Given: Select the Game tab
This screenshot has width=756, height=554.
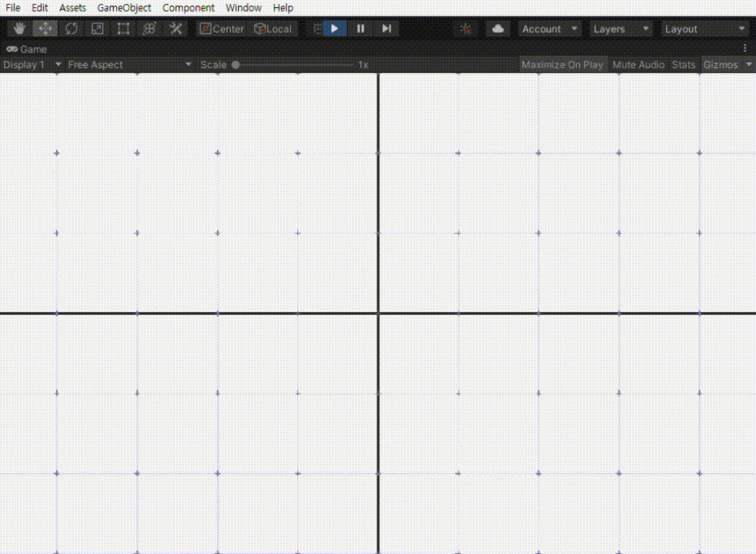Looking at the screenshot, I should (x=27, y=49).
